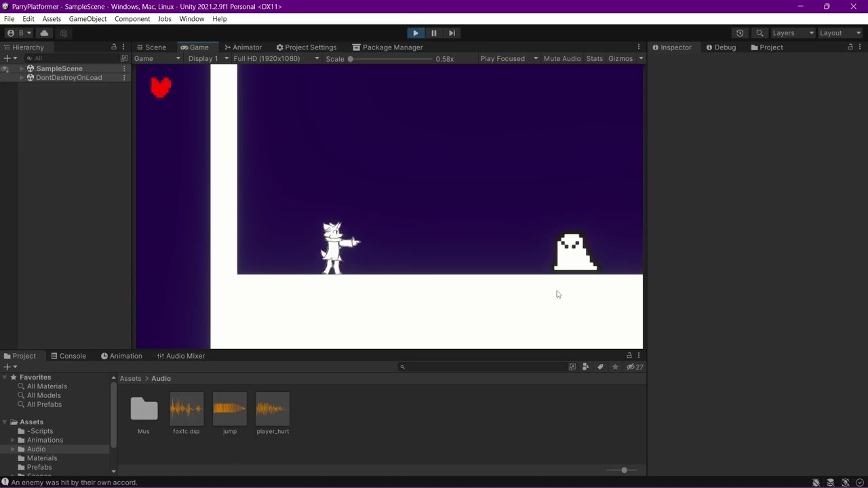Screen dimensions: 868x488
Task: Open the Window menu
Action: (x=192, y=19)
